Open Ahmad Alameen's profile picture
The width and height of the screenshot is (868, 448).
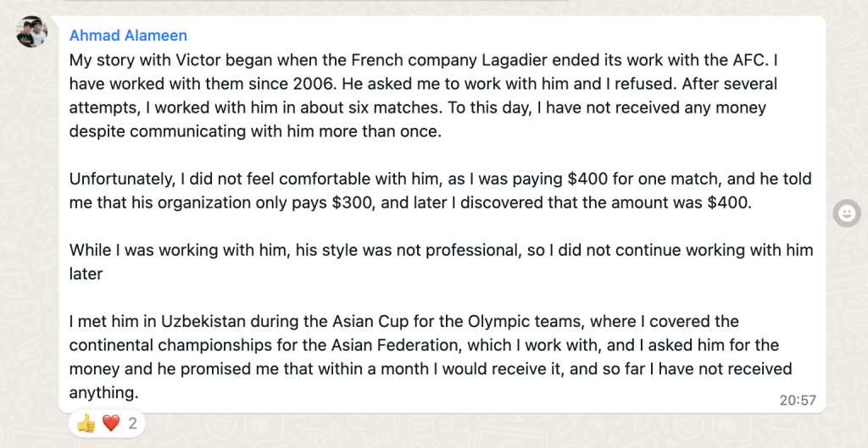click(32, 31)
